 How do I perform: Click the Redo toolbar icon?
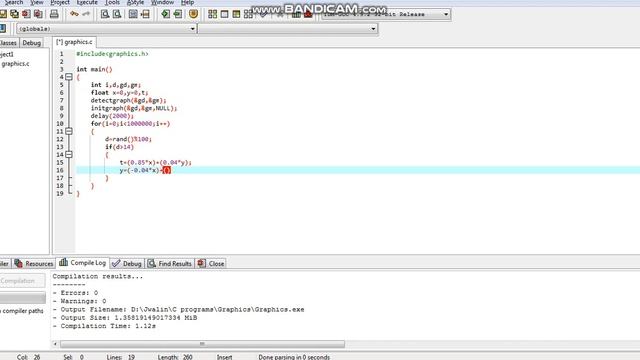point(86,14)
